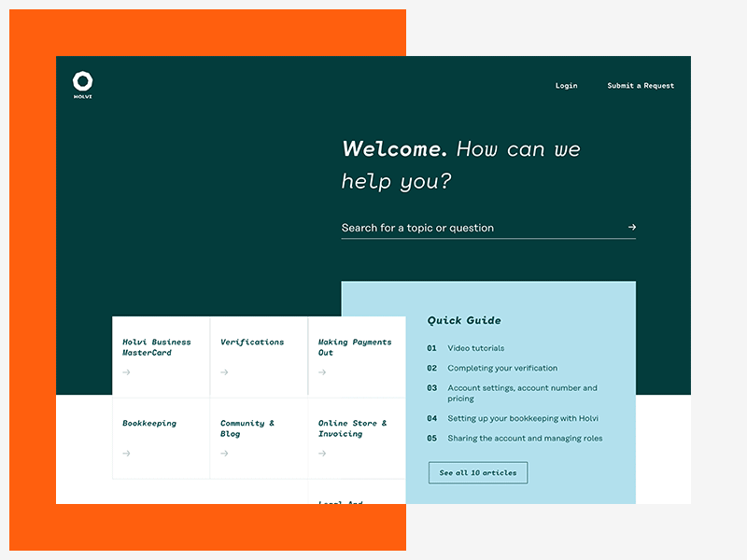Click the arrow under Bookkeeping
Screen dimensions: 747x560
tap(125, 454)
